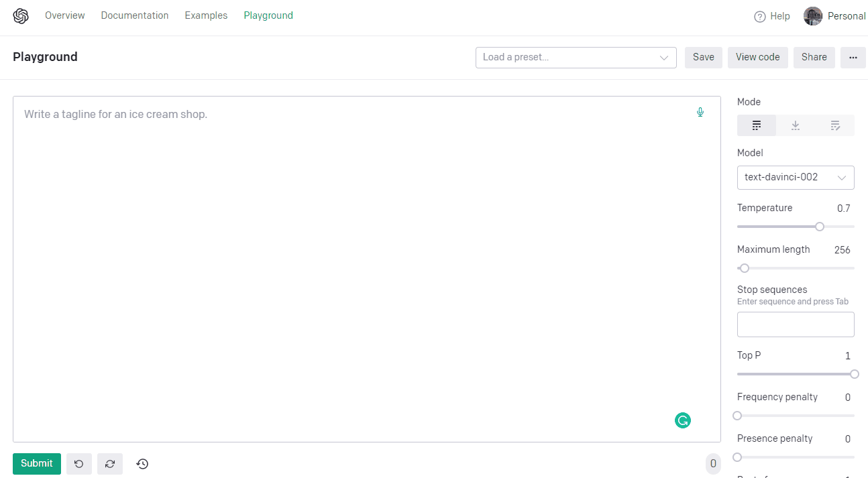Image resolution: width=868 pixels, height=478 pixels.
Task: Open the Overview tab
Action: pyautogui.click(x=65, y=15)
